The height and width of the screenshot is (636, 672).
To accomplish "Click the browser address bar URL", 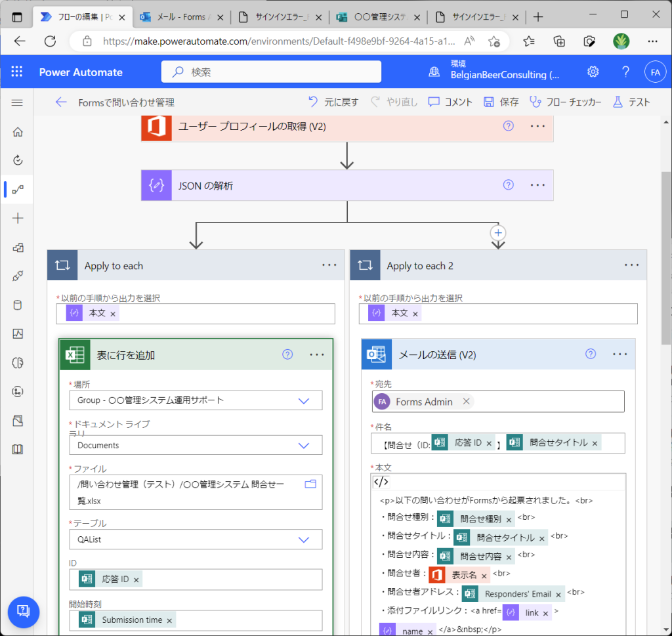I will 278,41.
